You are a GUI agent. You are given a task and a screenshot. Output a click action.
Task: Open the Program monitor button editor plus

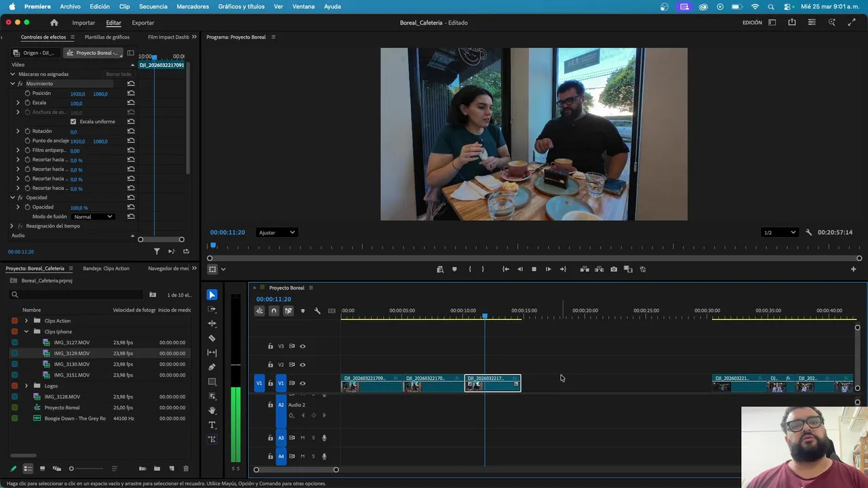coord(853,269)
